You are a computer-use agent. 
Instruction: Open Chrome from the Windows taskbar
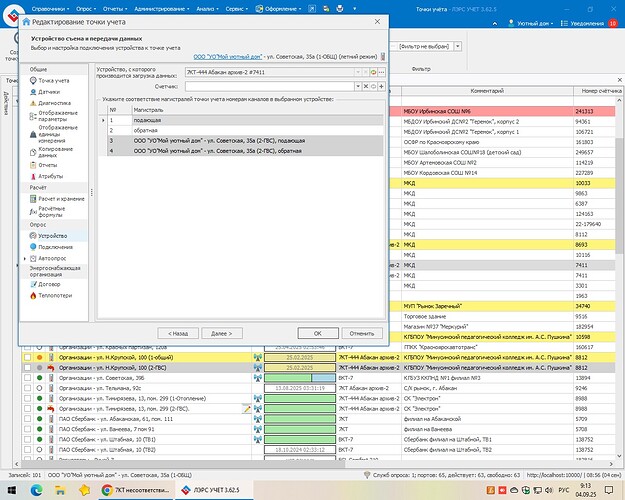107,488
